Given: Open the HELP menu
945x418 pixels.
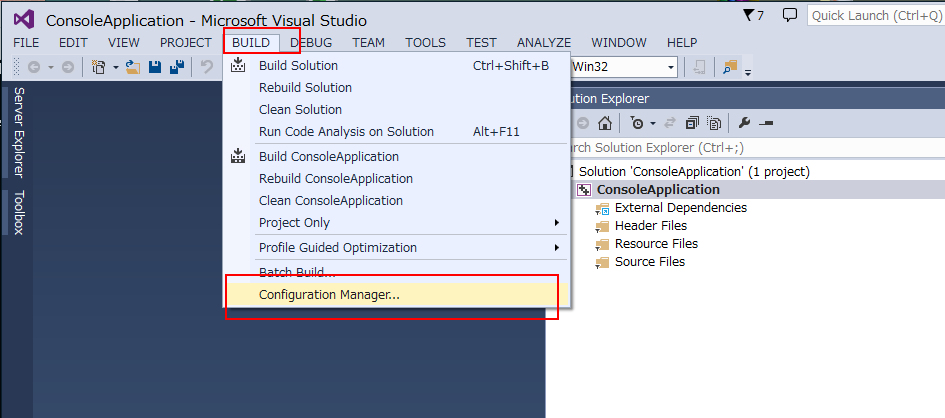Looking at the screenshot, I should [682, 43].
